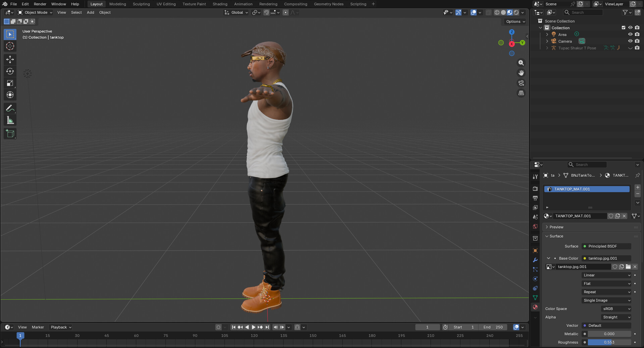
Task: Open the Playback dropdown
Action: (61, 327)
